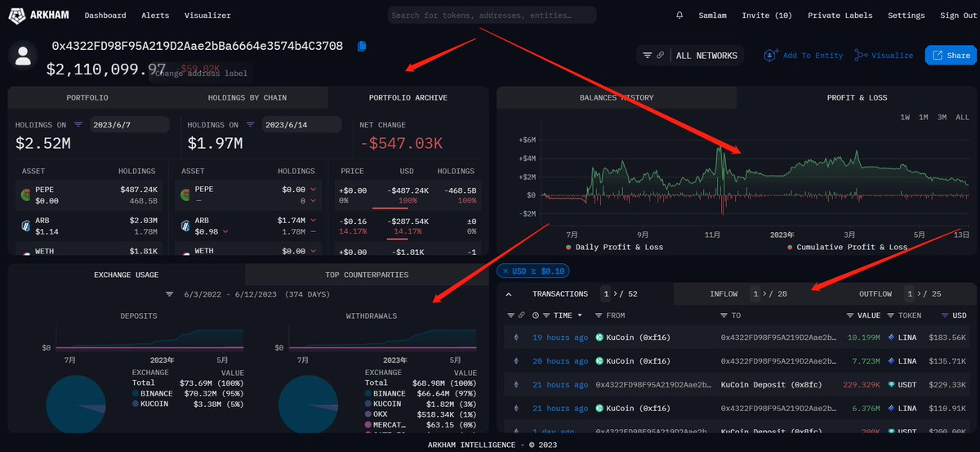Click the PEPE token icon in the 2023/6/14 holdings
The width and height of the screenshot is (980, 452).
[187, 195]
